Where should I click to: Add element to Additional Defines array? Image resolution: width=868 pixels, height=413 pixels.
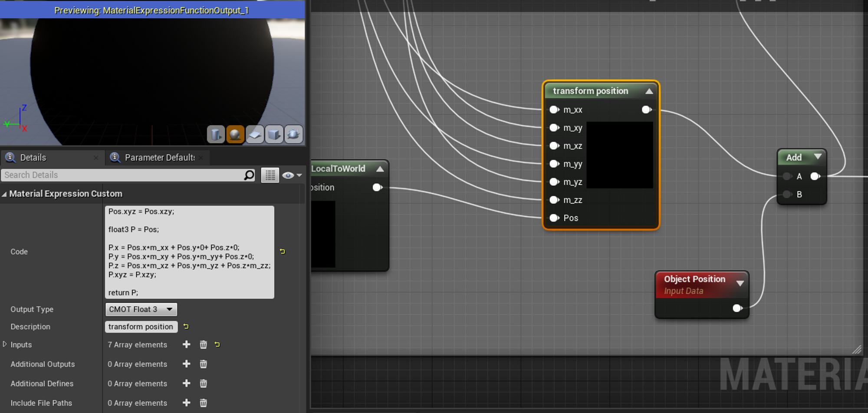(187, 383)
